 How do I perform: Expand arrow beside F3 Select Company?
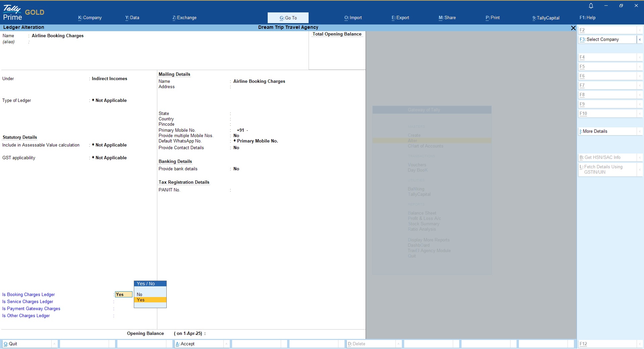pyautogui.click(x=640, y=40)
